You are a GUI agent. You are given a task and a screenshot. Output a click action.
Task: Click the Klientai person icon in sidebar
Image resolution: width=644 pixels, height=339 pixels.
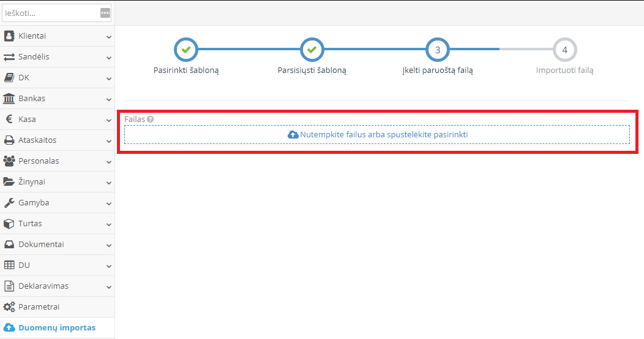pos(9,36)
